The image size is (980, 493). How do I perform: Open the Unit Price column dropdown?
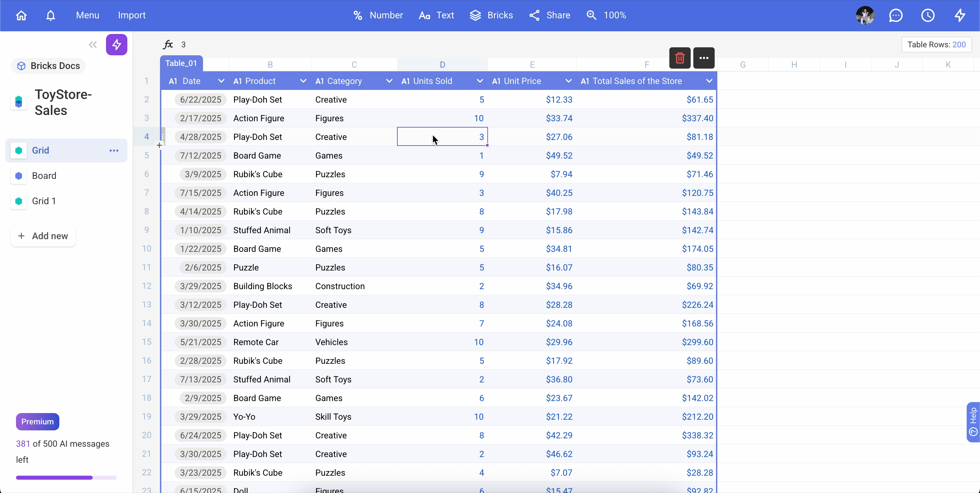tap(568, 81)
